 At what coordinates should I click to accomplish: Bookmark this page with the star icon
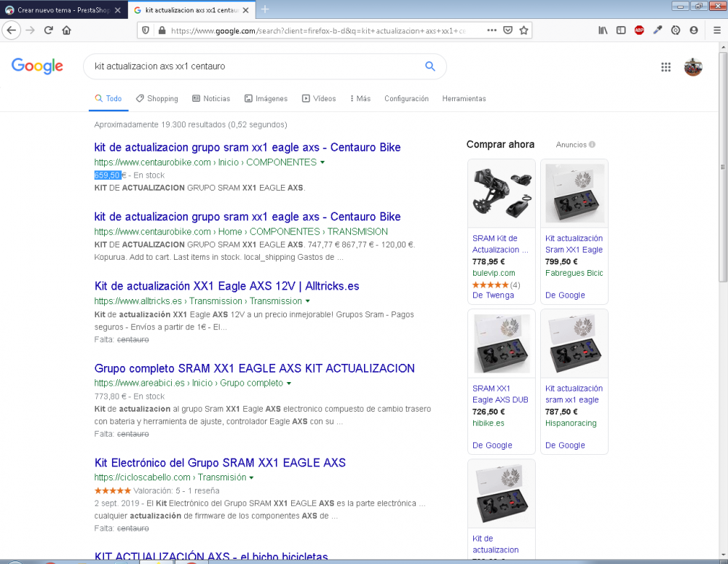(x=523, y=30)
